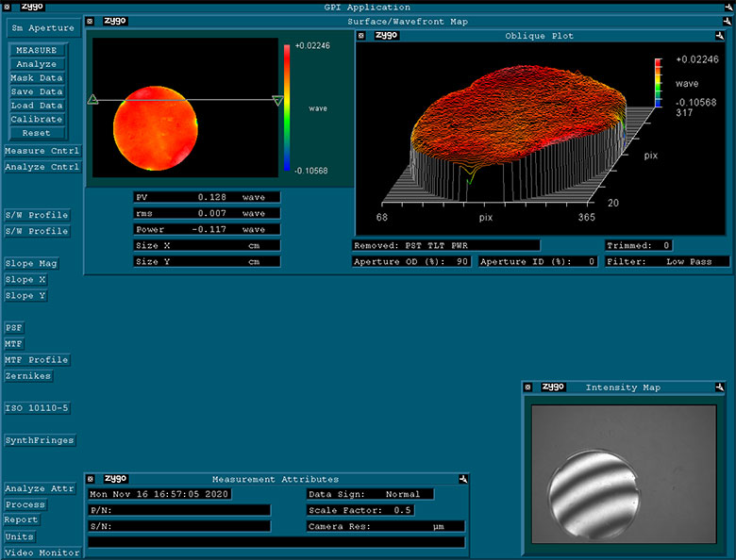
Task: Click the Removed: PST TLT PWR field
Action: click(x=446, y=245)
